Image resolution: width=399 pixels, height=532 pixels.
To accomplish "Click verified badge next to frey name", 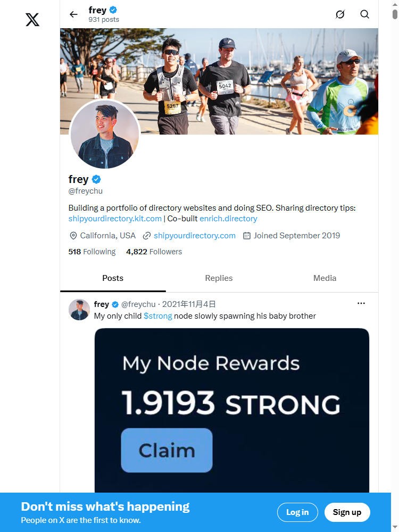I will [x=96, y=179].
